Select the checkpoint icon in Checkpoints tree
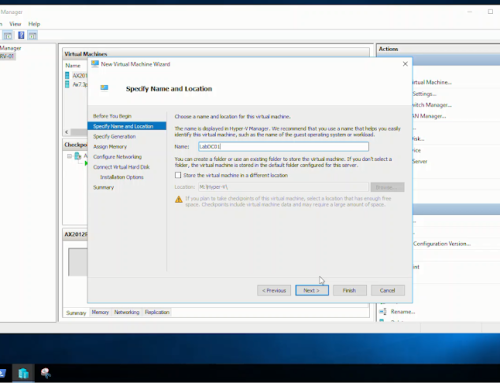 [78, 156]
